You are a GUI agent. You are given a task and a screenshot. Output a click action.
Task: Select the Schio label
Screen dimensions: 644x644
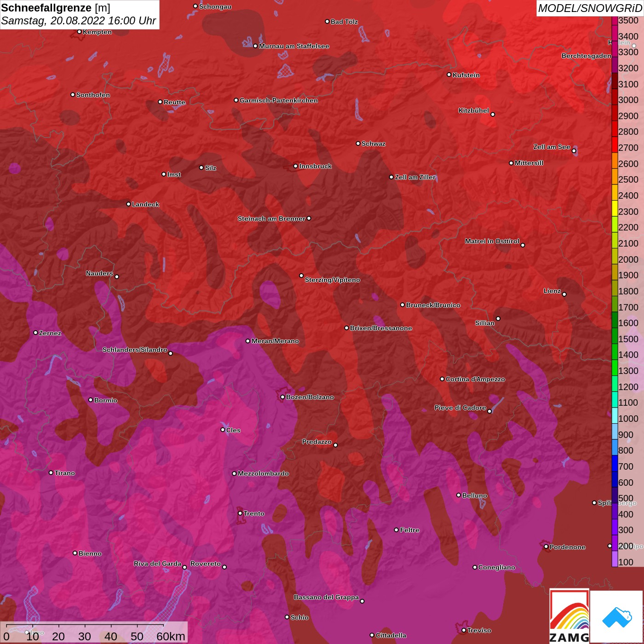pos(299,617)
